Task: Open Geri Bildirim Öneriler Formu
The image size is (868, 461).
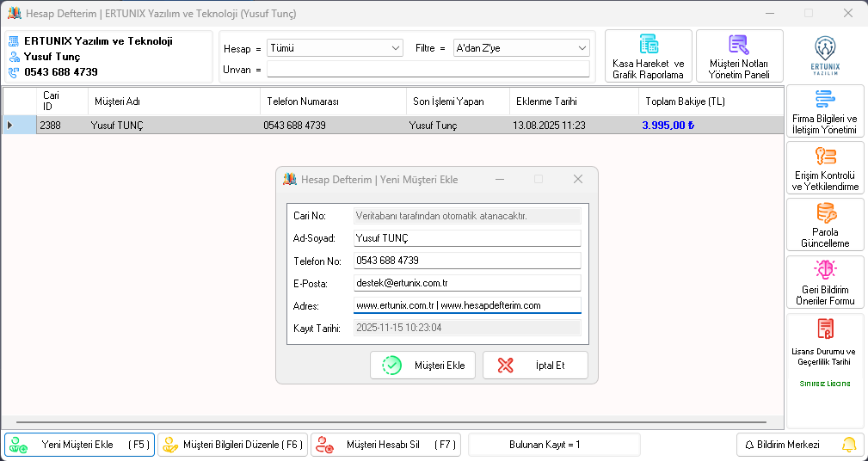Action: point(824,282)
